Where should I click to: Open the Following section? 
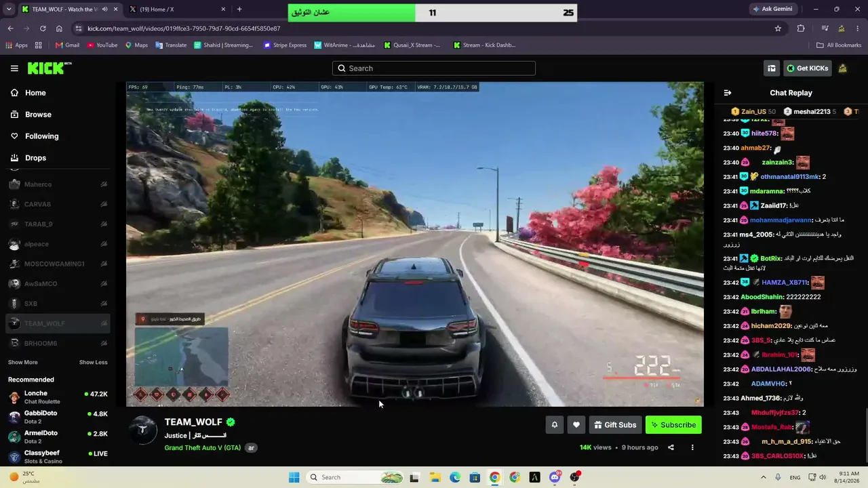click(x=58, y=136)
